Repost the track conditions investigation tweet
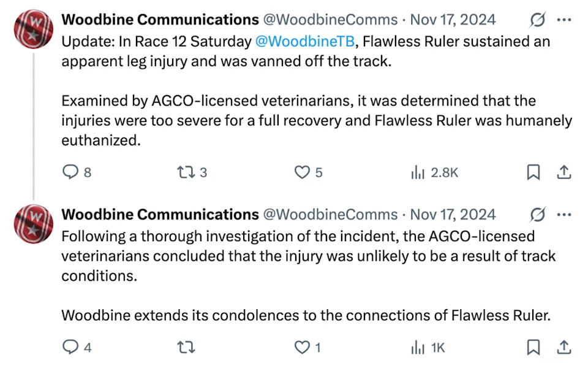 pyautogui.click(x=186, y=347)
